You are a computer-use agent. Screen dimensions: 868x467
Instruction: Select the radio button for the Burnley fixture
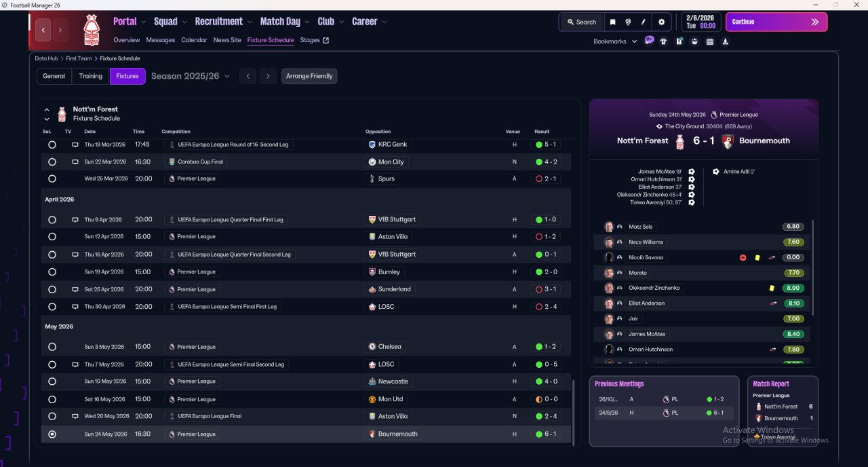coord(52,272)
